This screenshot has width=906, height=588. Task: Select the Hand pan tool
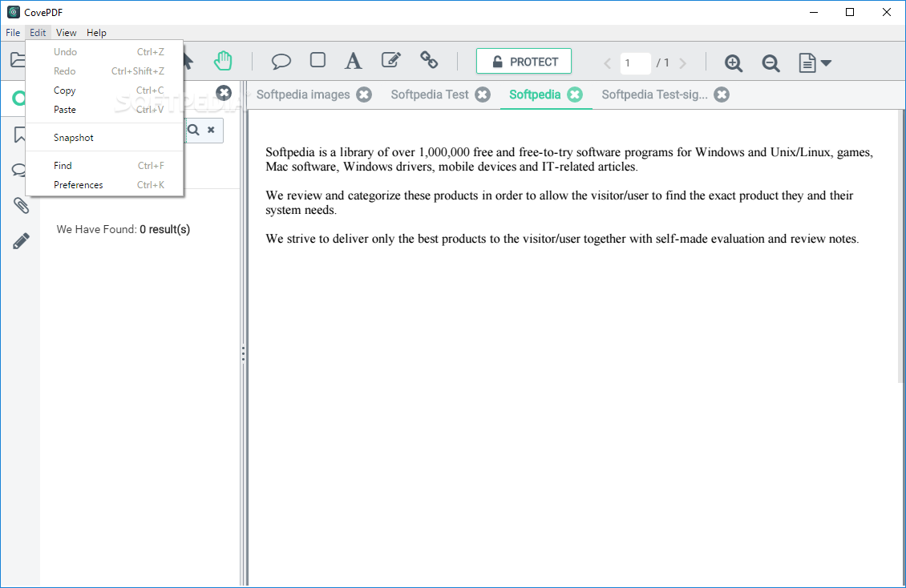222,61
